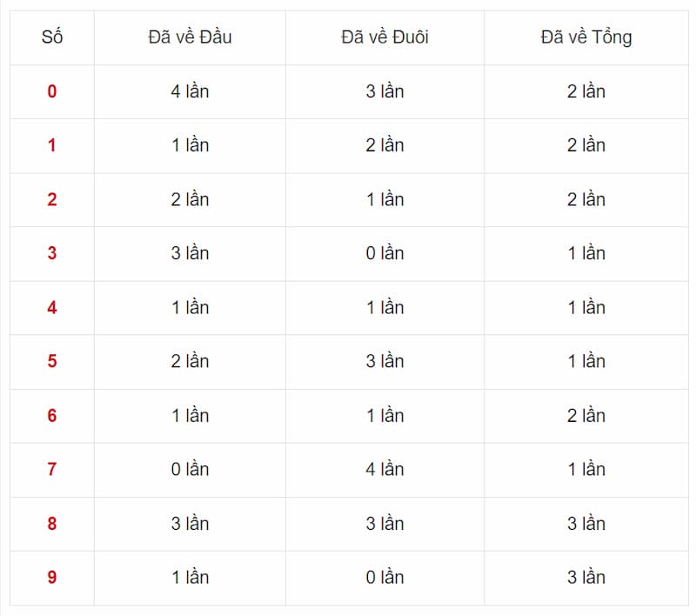
Task: Select the red number 2 in the Số column
Action: (52, 199)
